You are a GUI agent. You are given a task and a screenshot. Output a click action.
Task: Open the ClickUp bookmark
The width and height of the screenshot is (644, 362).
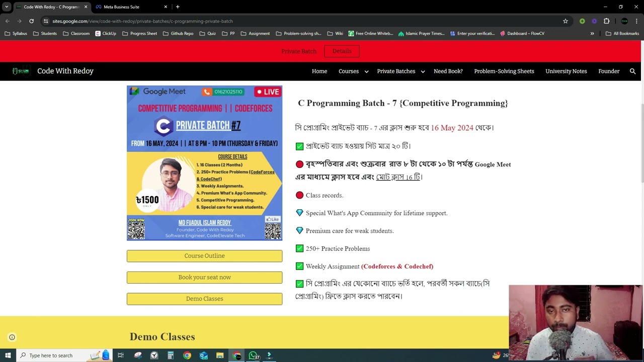point(105,34)
